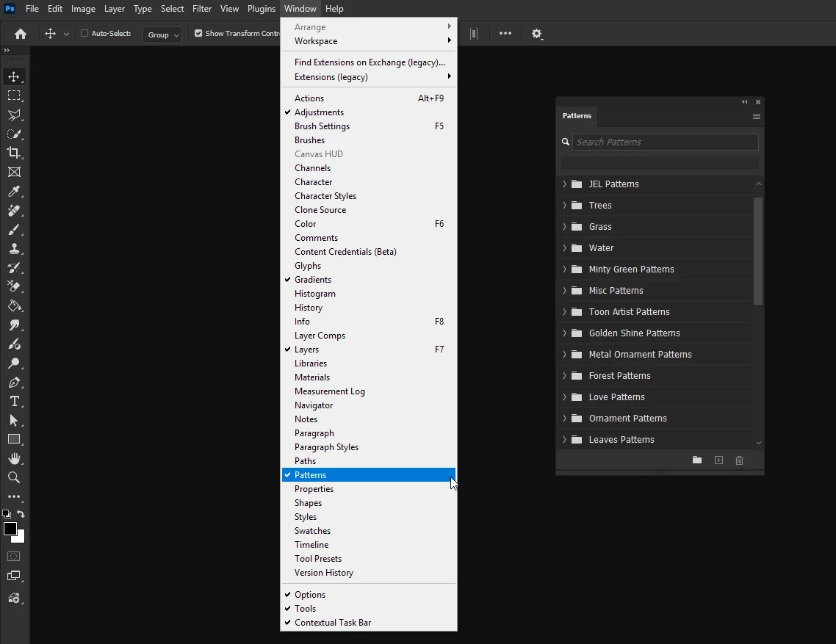This screenshot has height=644, width=836.
Task: Select the Pen tool
Action: point(14,383)
